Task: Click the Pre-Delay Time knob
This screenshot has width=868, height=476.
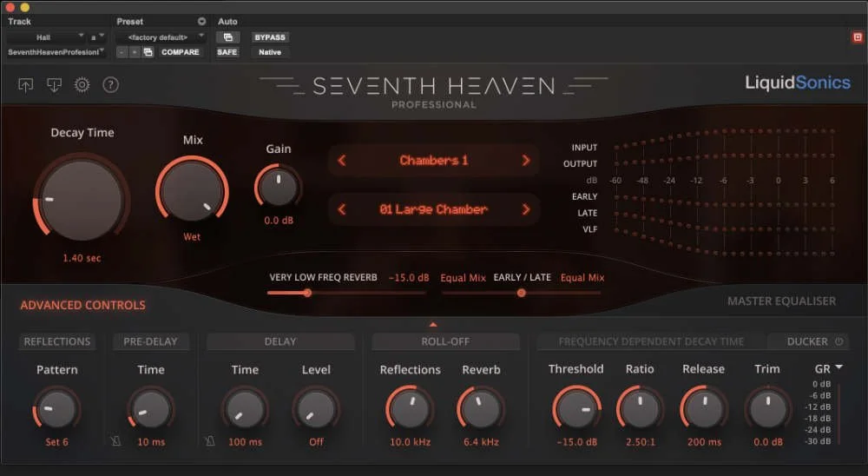Action: pyautogui.click(x=150, y=409)
